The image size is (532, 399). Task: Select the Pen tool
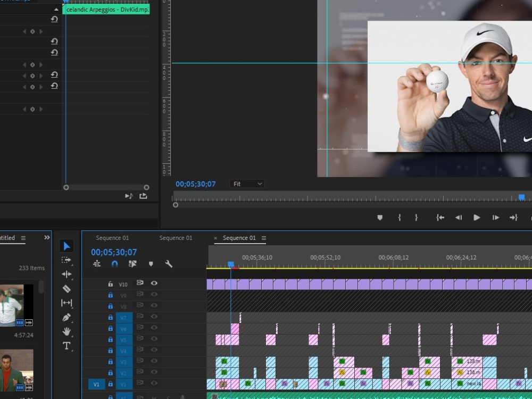(66, 317)
